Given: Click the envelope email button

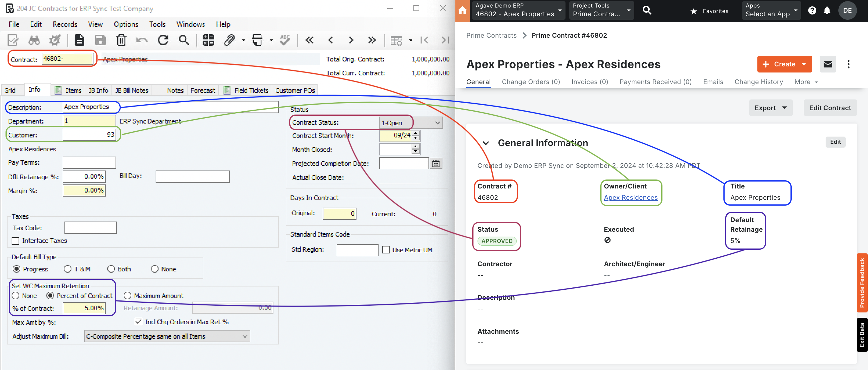Looking at the screenshot, I should tap(828, 64).
